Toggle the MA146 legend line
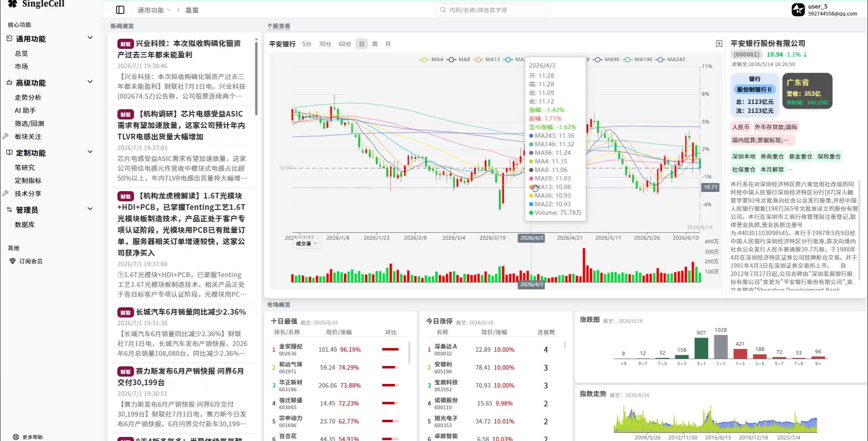The width and height of the screenshot is (868, 441). (x=638, y=60)
